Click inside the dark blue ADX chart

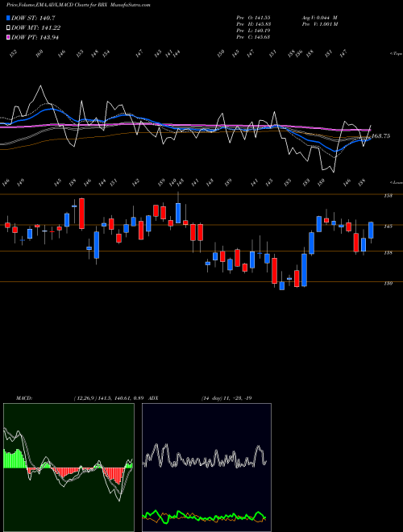coord(206,468)
